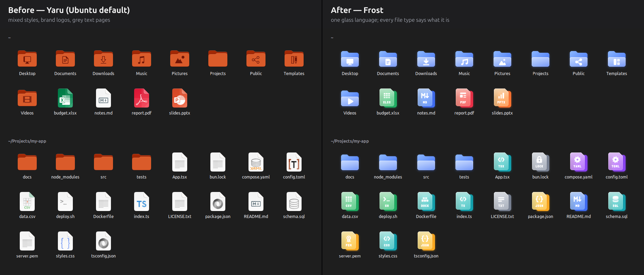Select config.toml bracket T icon in Before panel
Screen dimensions: 644x275
click(x=294, y=162)
